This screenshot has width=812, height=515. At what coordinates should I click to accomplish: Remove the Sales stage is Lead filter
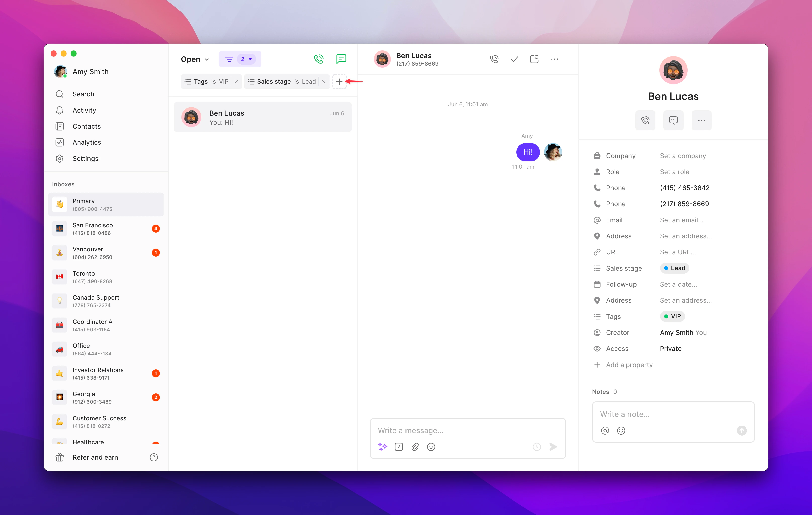[324, 82]
